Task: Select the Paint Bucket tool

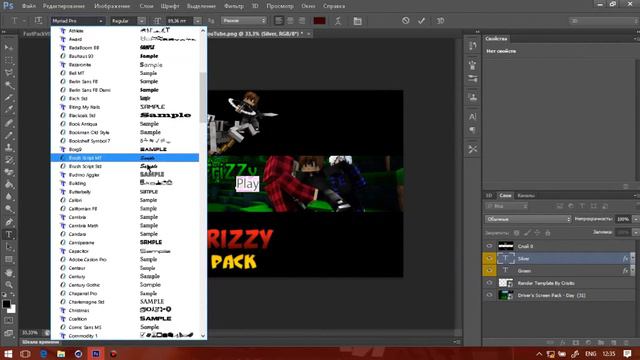Action: (x=9, y=185)
